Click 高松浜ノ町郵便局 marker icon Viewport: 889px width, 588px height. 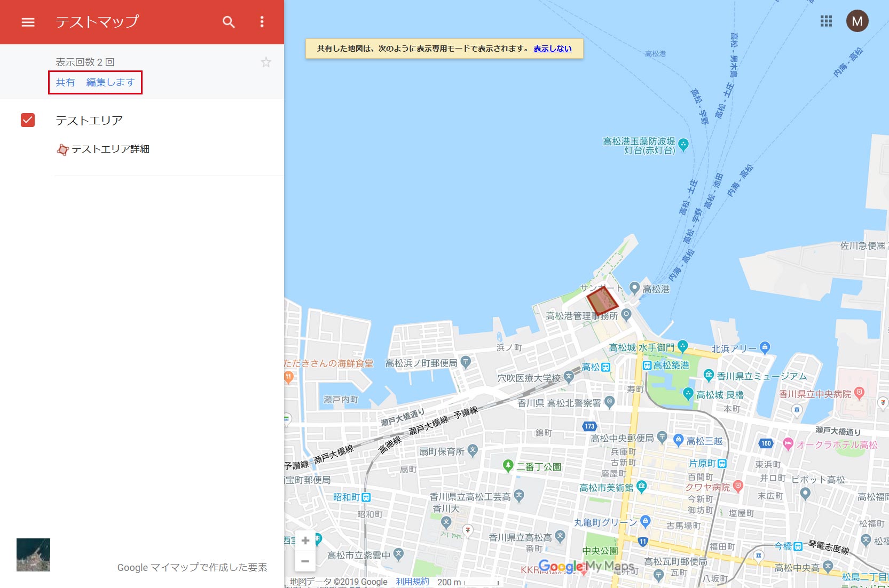click(466, 362)
